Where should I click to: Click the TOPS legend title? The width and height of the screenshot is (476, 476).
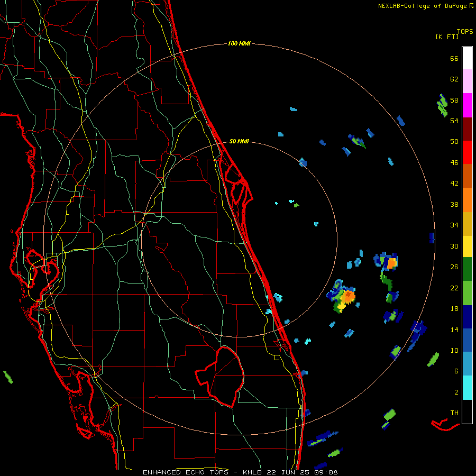(x=465, y=31)
